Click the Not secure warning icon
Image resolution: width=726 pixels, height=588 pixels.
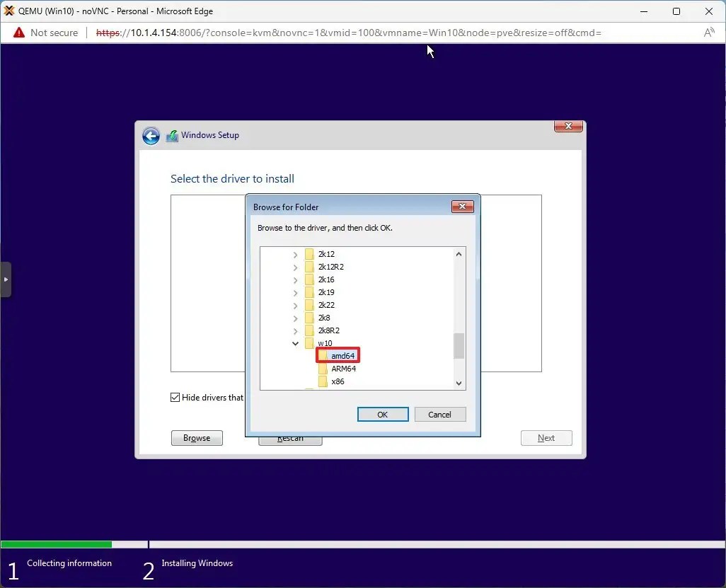pyautogui.click(x=18, y=33)
